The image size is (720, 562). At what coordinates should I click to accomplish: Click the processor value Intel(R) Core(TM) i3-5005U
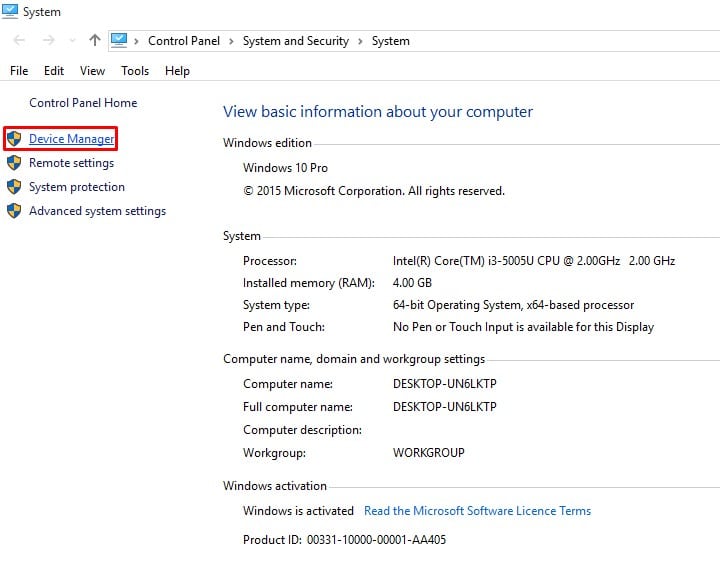click(534, 261)
